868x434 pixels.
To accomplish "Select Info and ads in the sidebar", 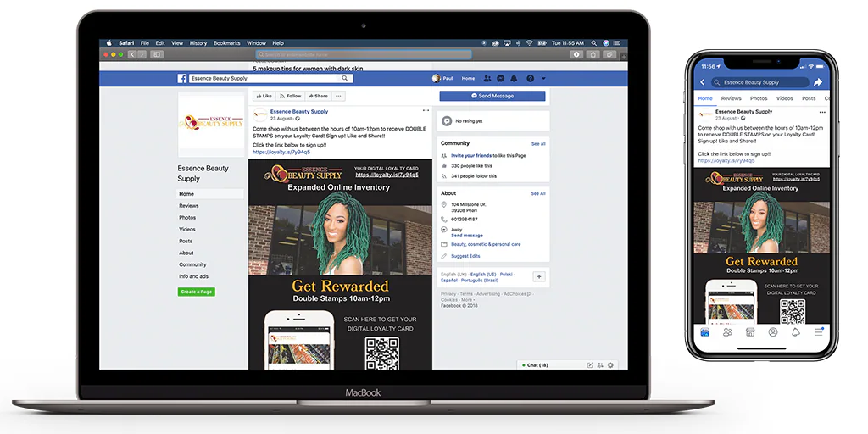I will click(x=194, y=276).
